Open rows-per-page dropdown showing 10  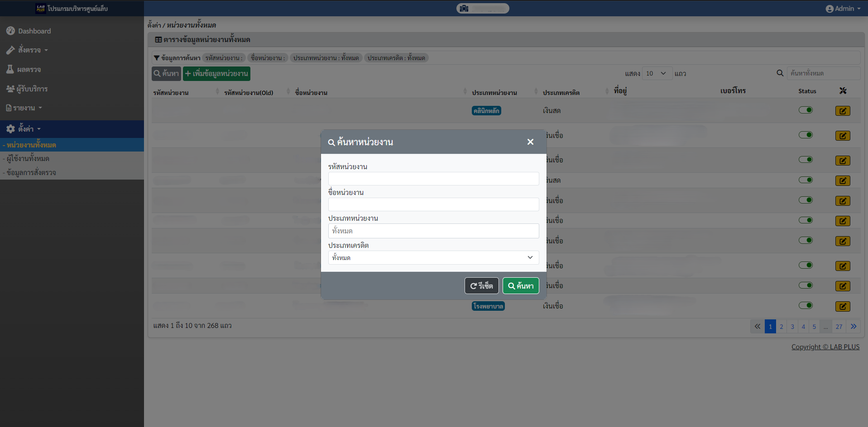tap(656, 73)
